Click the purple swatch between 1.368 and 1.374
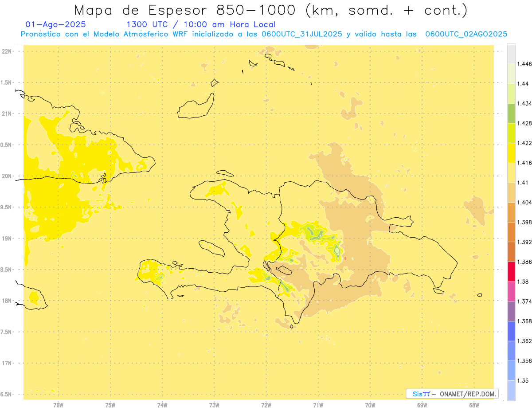 pos(511,311)
